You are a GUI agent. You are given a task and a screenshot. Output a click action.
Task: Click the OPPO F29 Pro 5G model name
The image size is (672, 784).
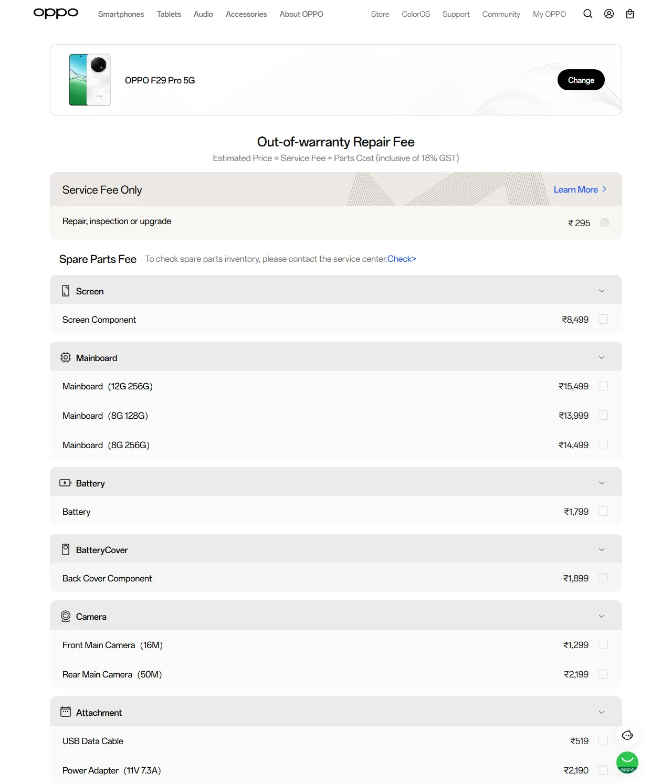[x=160, y=80]
